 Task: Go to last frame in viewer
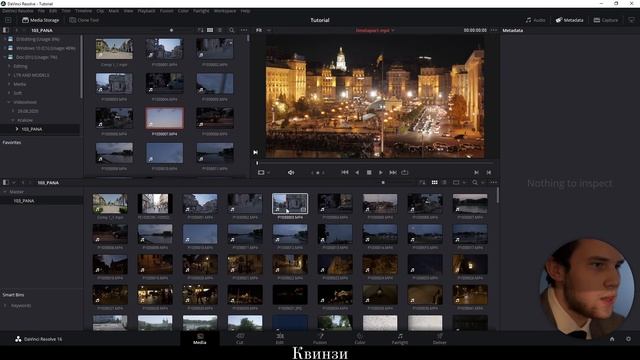point(393,173)
